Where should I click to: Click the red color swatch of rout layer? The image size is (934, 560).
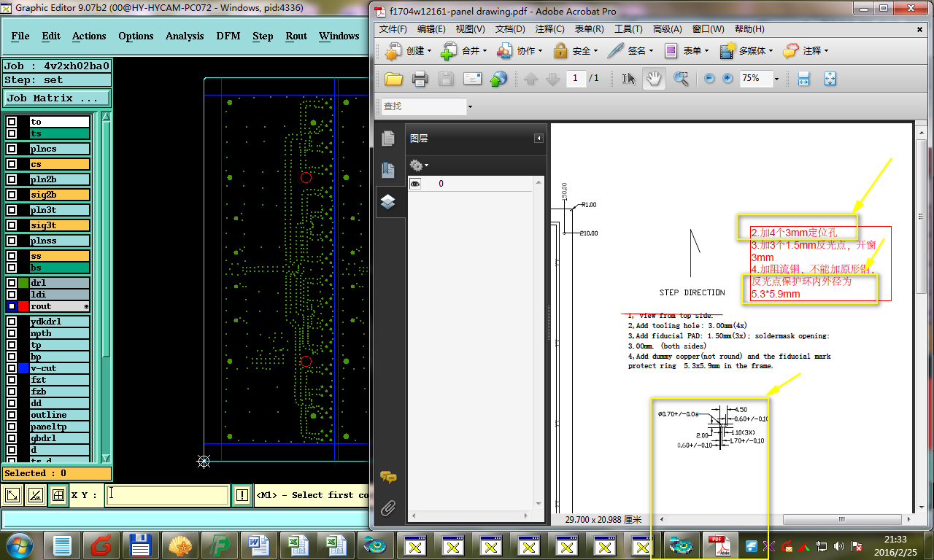24,306
